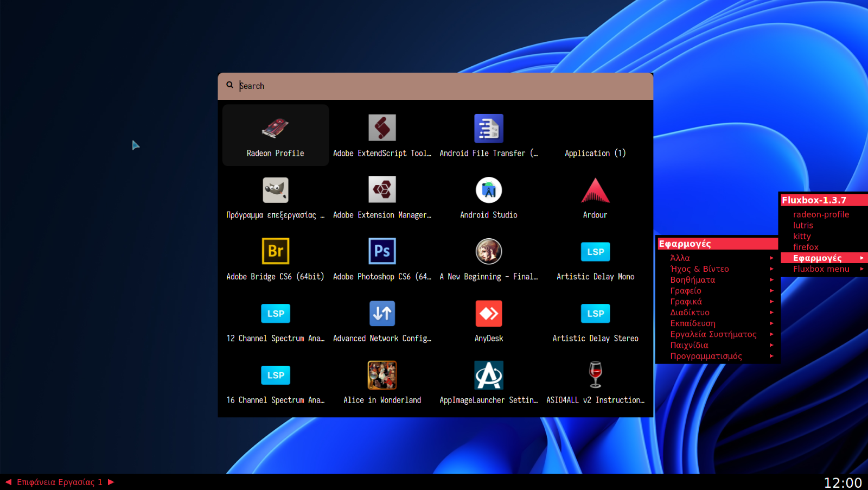Open the Προγραμματισμός submenu
The width and height of the screenshot is (868, 490).
(x=717, y=356)
